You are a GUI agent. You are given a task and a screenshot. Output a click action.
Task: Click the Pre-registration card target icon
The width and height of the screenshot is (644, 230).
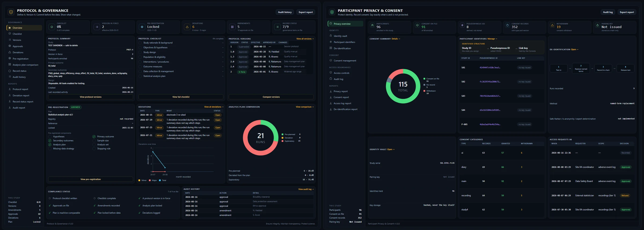click(142, 27)
